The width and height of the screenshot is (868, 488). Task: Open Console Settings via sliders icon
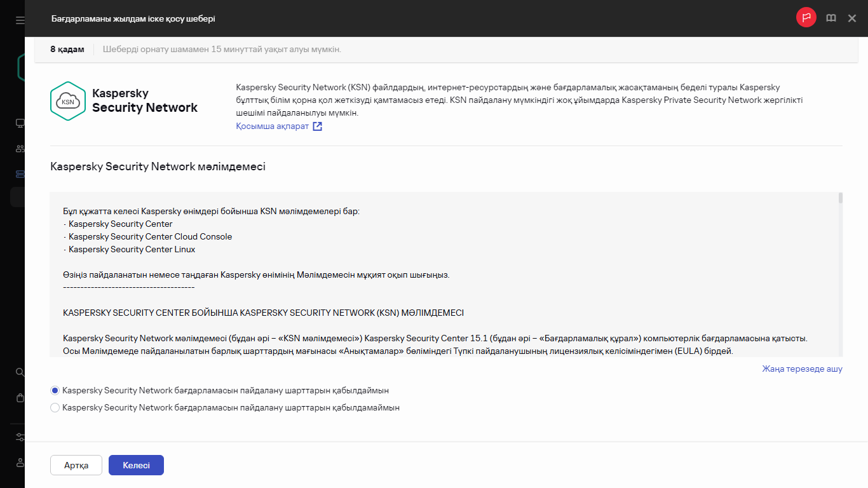click(x=19, y=437)
